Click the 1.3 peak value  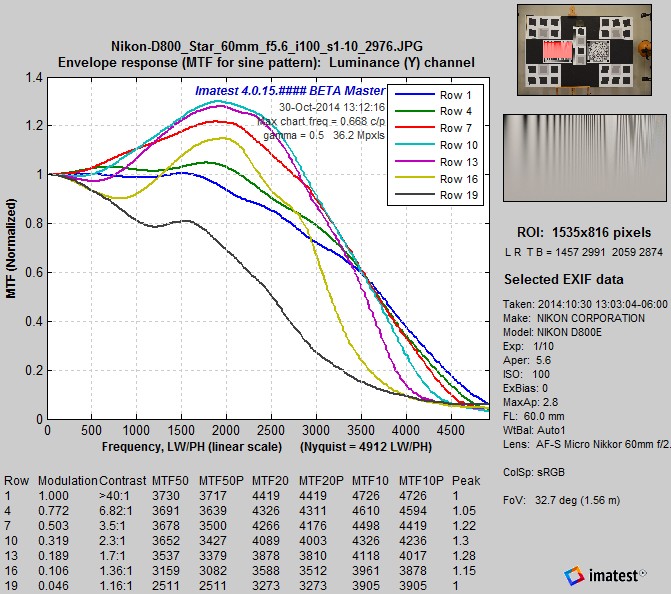(x=460, y=541)
